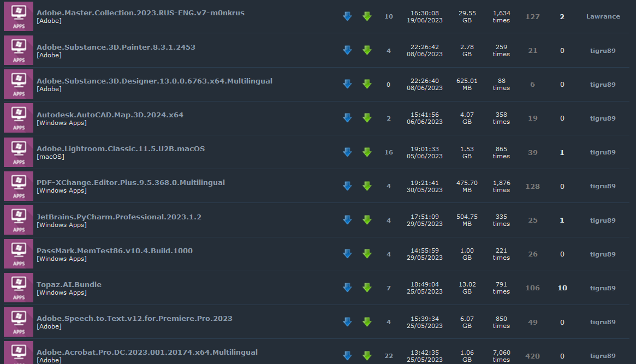This screenshot has height=364, width=636.
Task: Click comment count 16 on Lightroom.Classic row
Action: pos(389,152)
